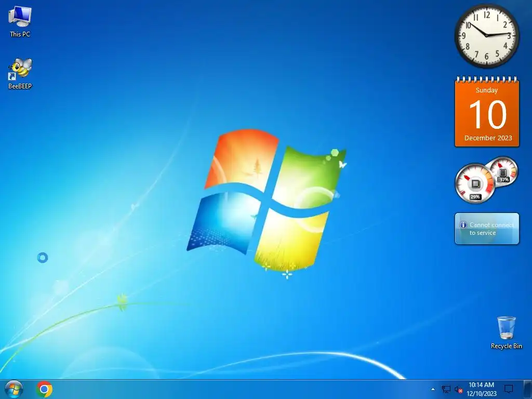
Task: Open the Action Center notification icon
Action: click(x=509, y=389)
